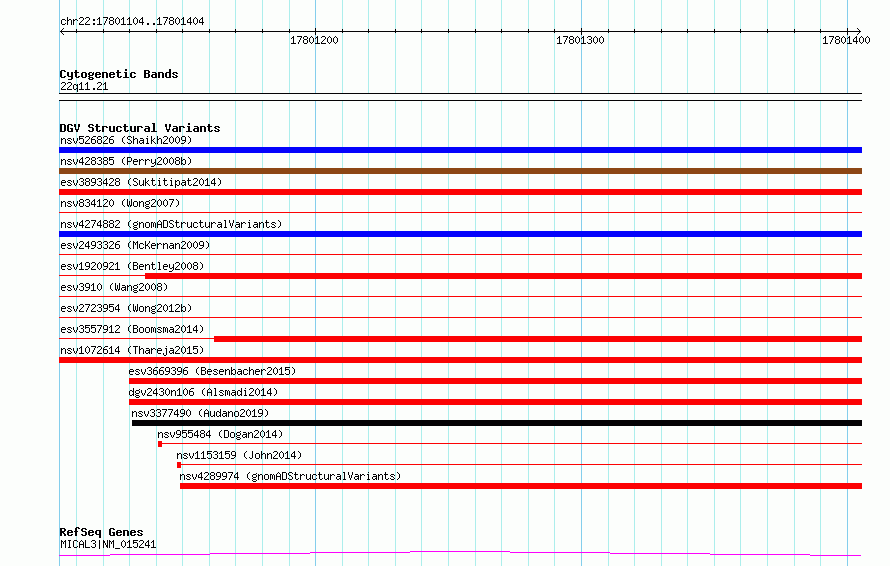The height and width of the screenshot is (566, 890).
Task: Select nsv3377490 (Audano2019) label
Action: pyautogui.click(x=200, y=413)
